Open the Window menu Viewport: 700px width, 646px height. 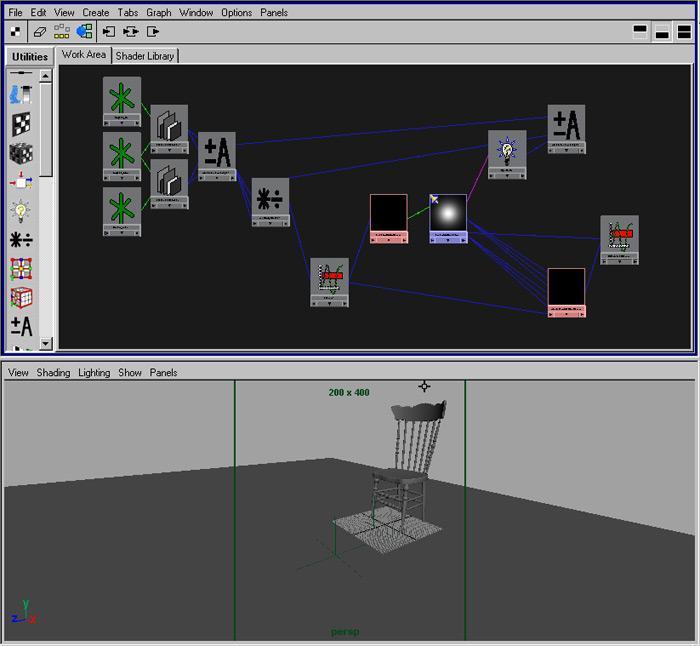[x=196, y=13]
